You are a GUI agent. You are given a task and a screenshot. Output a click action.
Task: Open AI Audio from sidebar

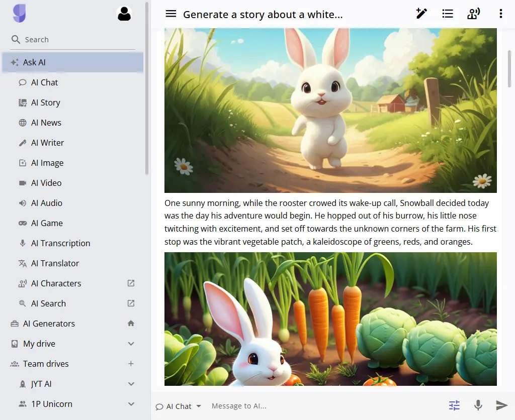tap(72, 203)
